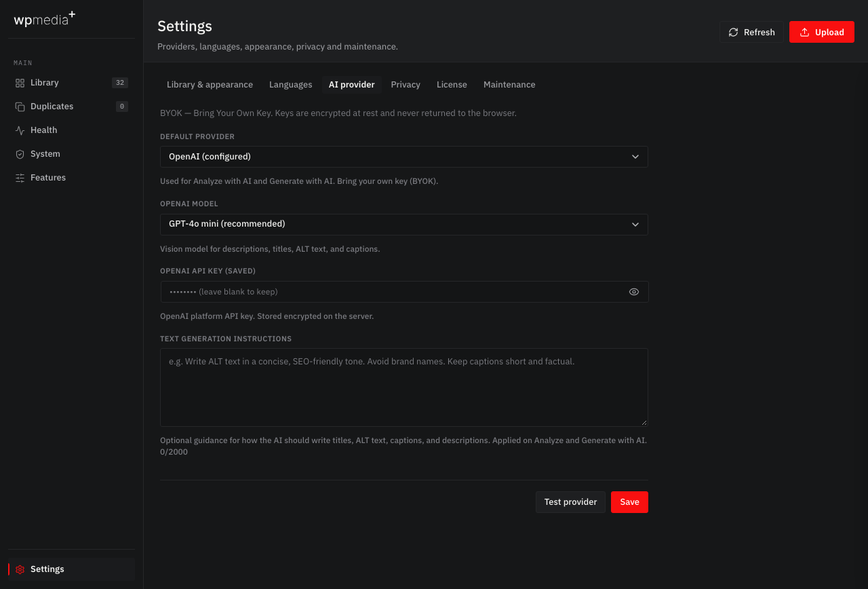The image size is (868, 589).
Task: Click the Test provider button
Action: (570, 502)
